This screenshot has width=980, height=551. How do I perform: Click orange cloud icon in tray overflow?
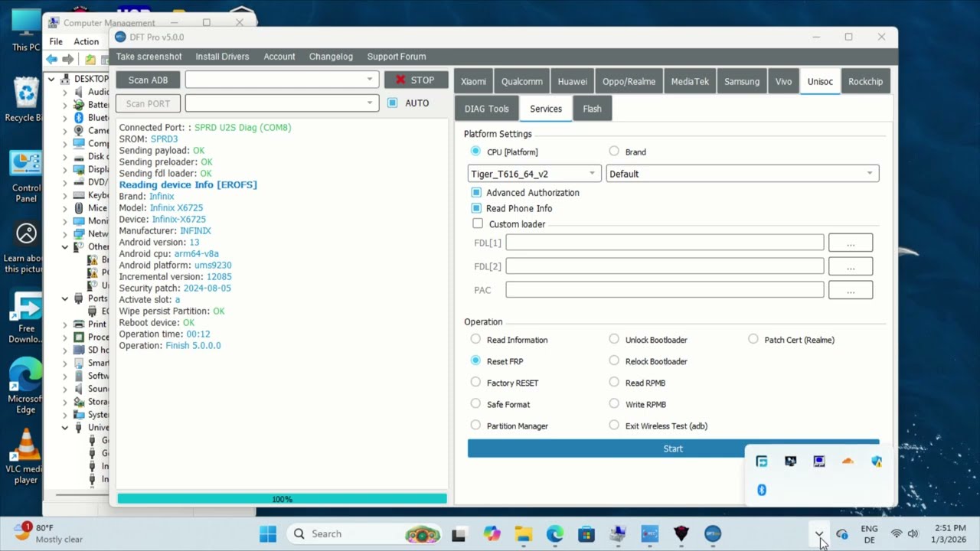click(x=848, y=461)
